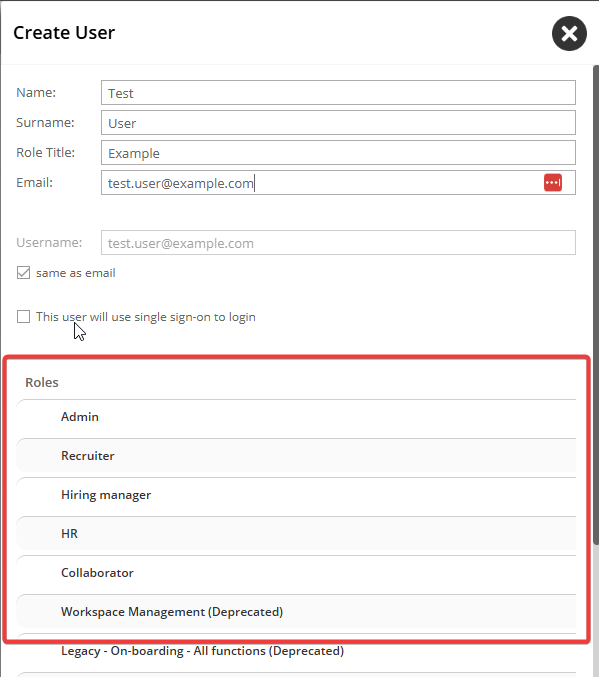Screen dimensions: 599x677
Task: Enable the single sign-on login checkbox
Action: point(23,316)
